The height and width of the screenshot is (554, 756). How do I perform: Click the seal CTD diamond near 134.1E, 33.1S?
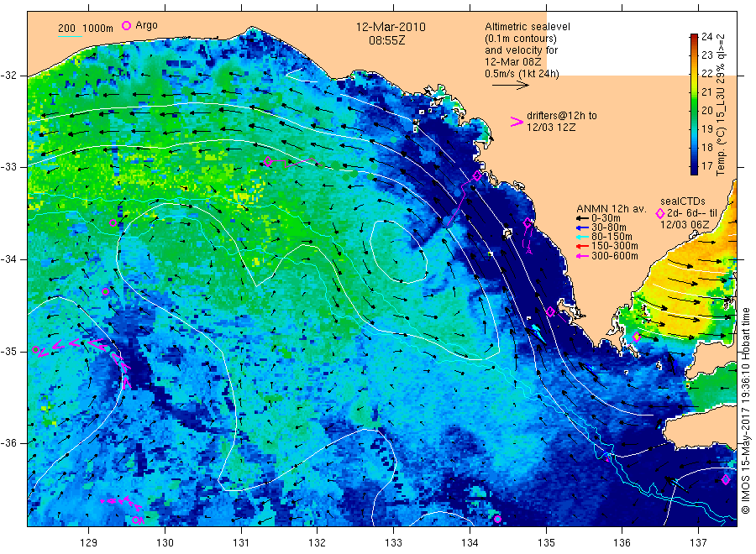tap(477, 175)
